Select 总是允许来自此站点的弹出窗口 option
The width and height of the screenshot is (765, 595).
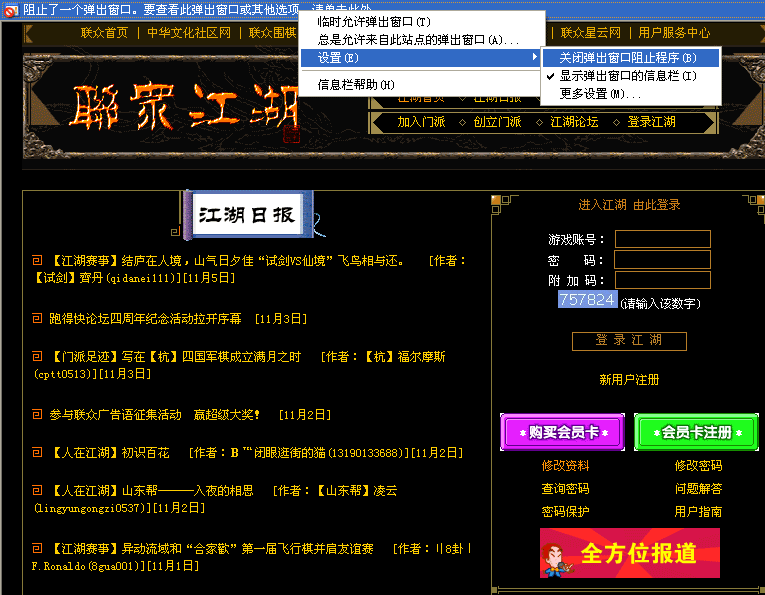tap(418, 40)
